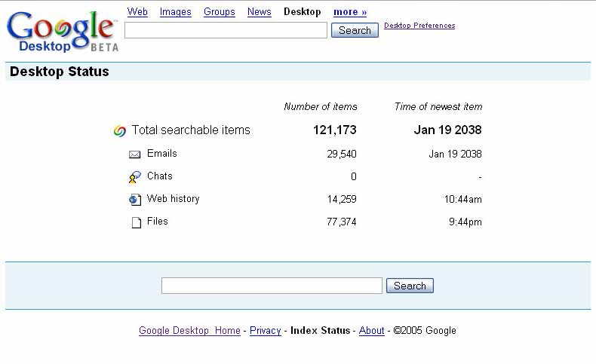
Task: Click the Files count 77,374
Action: tap(342, 222)
